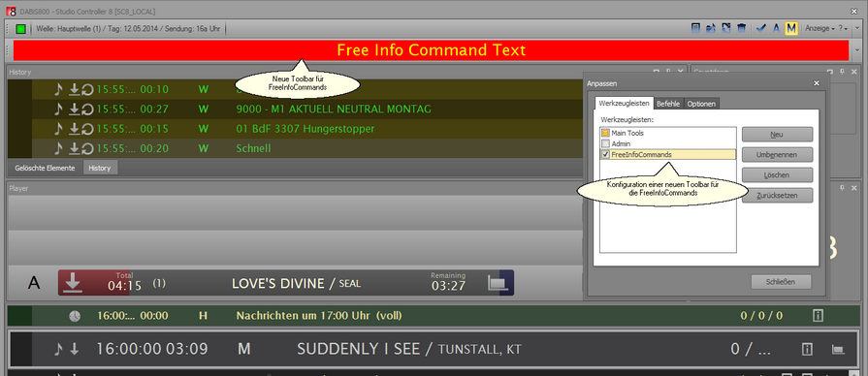Click download icon in 00:10 history row

pos(74,89)
